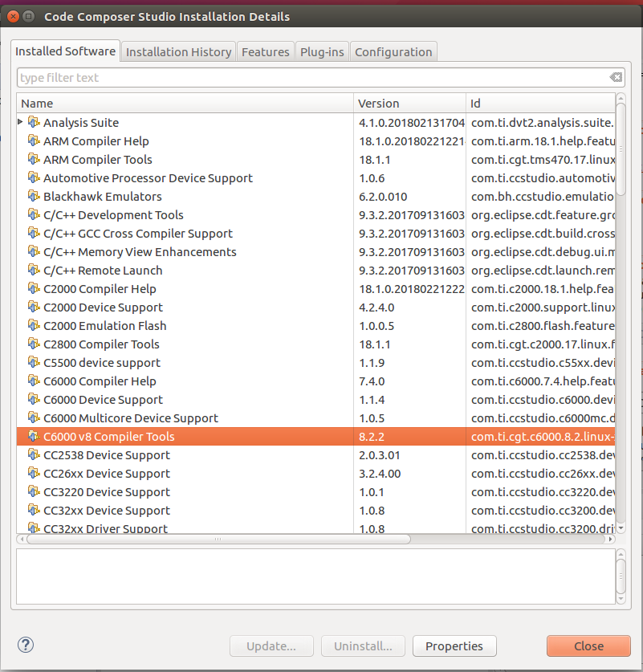Click the C/C++ Remote Launch icon
Image resolution: width=643 pixels, height=672 pixels.
pos(34,270)
